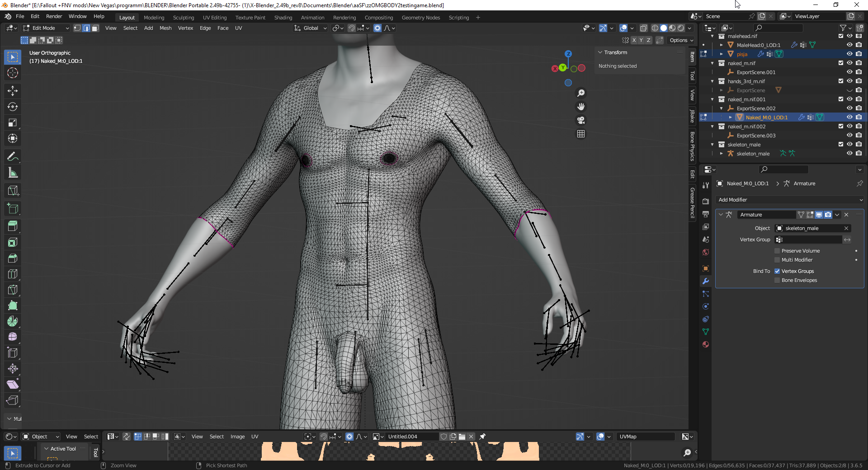Select the Cursor tool in the left toolbar

pyautogui.click(x=13, y=73)
